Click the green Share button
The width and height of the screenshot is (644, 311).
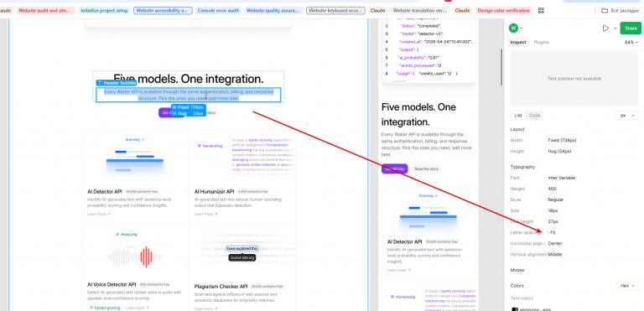click(x=631, y=29)
